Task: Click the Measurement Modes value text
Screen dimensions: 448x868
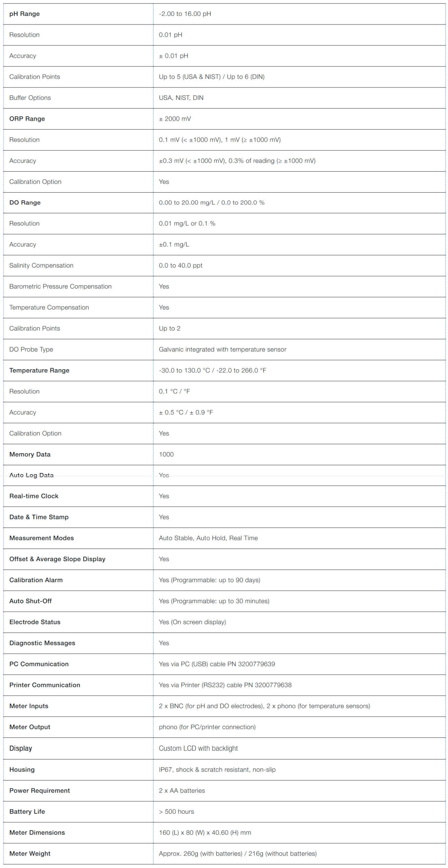Action: (208, 538)
